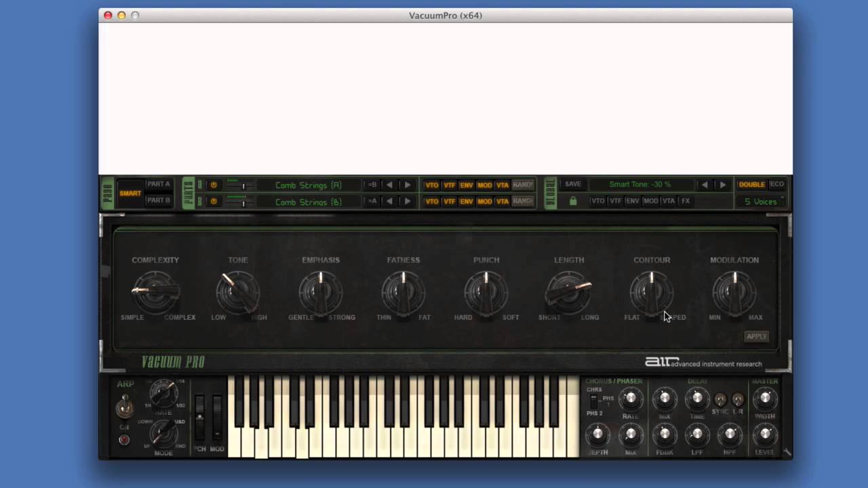Load previous preset for Comb Strings (A)
This screenshot has height=488, width=868.
click(x=389, y=185)
